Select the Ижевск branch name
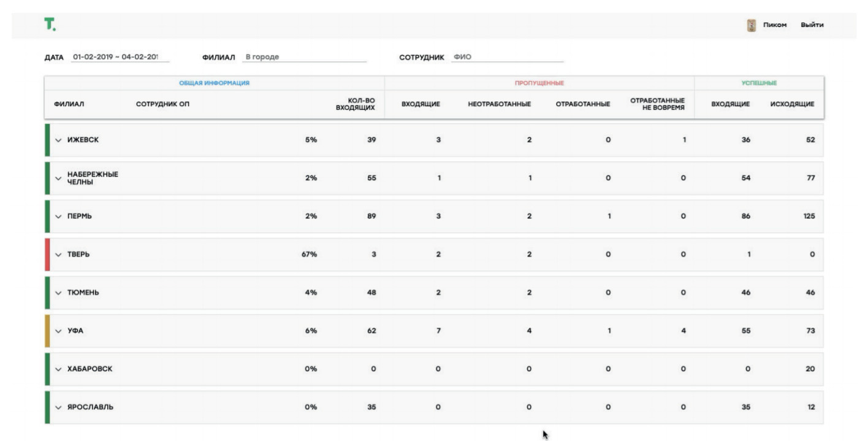The image size is (868, 441). [x=83, y=140]
